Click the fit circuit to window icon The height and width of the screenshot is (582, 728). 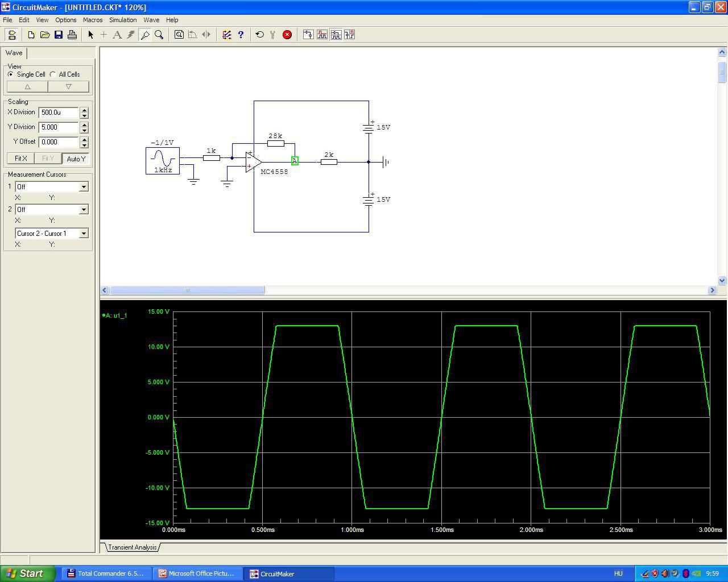[179, 35]
